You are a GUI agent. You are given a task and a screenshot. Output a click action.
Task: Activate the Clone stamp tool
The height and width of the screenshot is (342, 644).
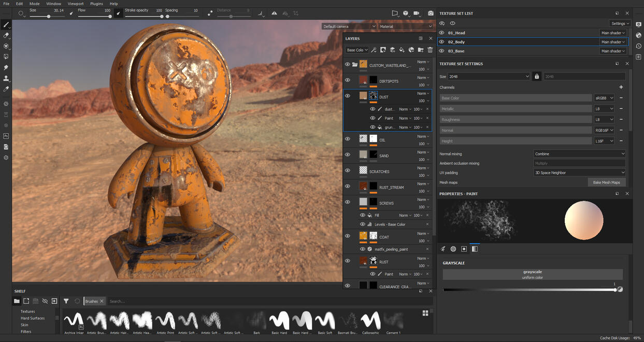(6, 78)
